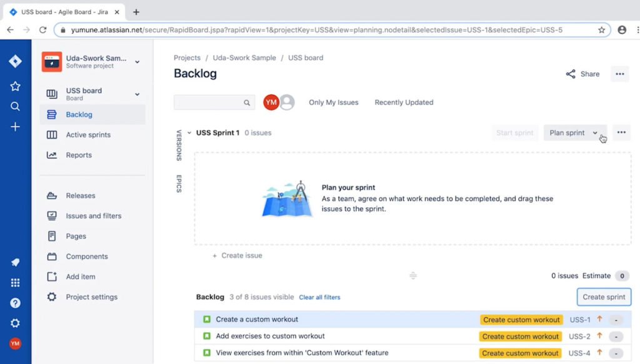The height and width of the screenshot is (364, 640).
Task: Select the Create a custom workout issue row
Action: coord(412,319)
